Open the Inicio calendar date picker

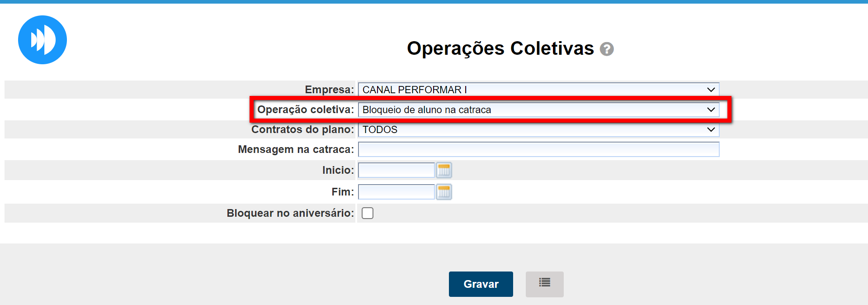[x=444, y=170]
